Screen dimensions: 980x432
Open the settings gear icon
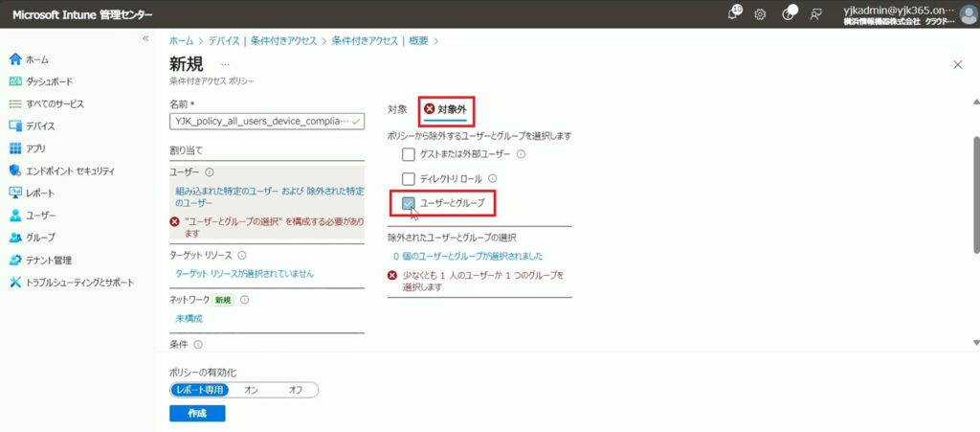tap(760, 14)
